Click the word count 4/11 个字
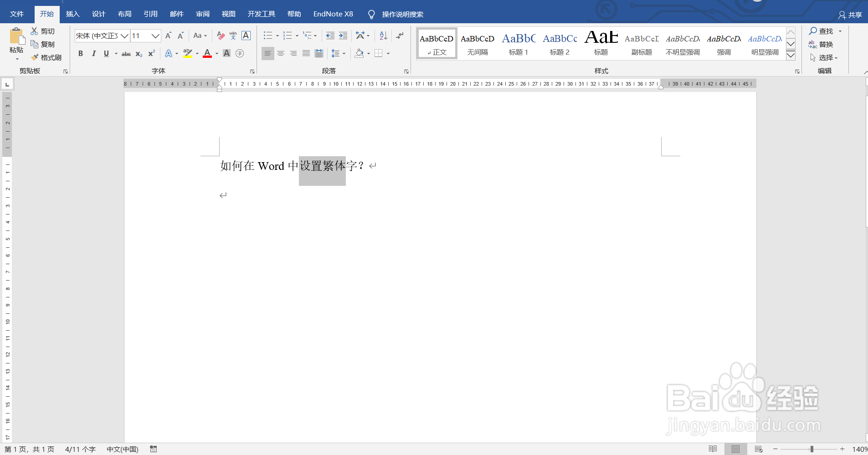This screenshot has height=455, width=868. [x=80, y=449]
